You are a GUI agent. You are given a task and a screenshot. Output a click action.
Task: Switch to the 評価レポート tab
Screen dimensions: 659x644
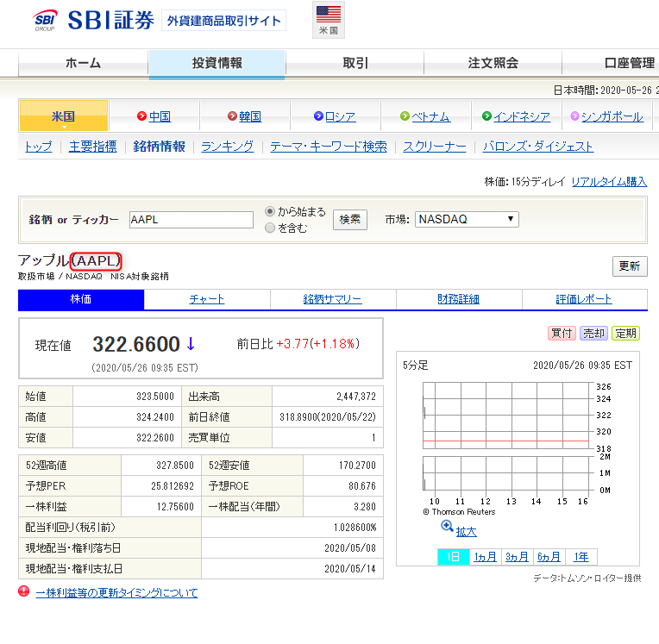(x=584, y=299)
